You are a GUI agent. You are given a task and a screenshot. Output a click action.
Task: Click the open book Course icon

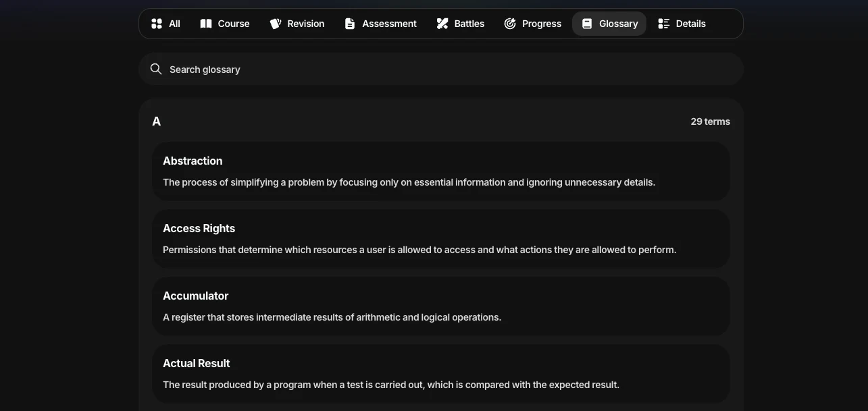point(206,24)
